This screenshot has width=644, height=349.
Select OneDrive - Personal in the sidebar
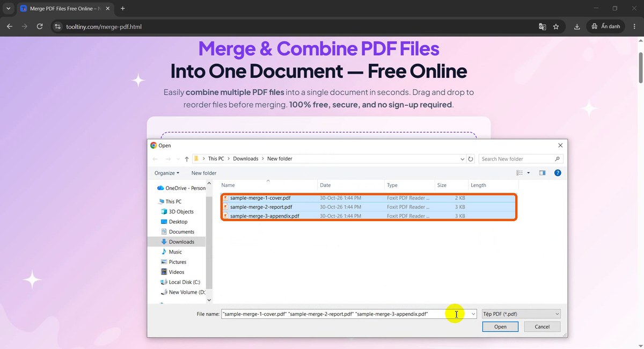pyautogui.click(x=181, y=188)
